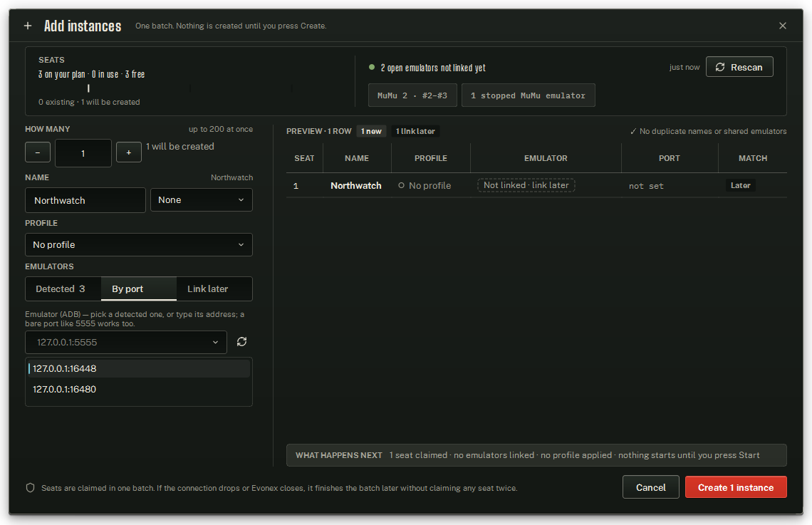This screenshot has height=525, width=812.
Task: Edit the Northwatch name field
Action: (x=85, y=200)
